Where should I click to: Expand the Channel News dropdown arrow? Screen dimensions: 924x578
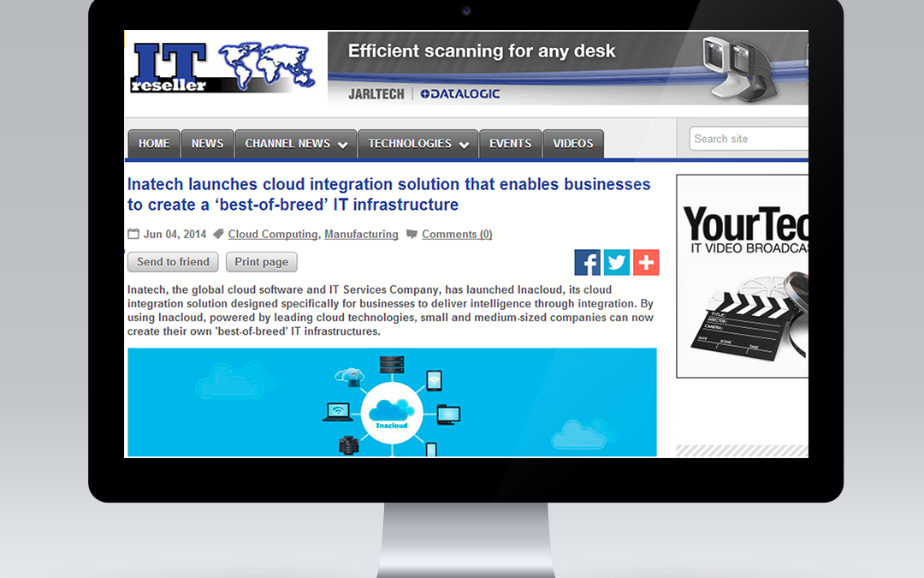[x=342, y=145]
